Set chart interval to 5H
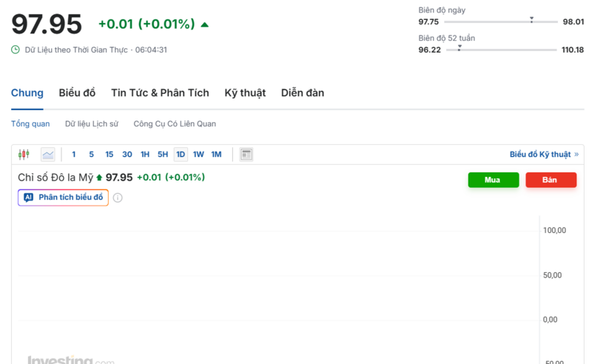The height and width of the screenshot is (364, 592). [x=163, y=155]
